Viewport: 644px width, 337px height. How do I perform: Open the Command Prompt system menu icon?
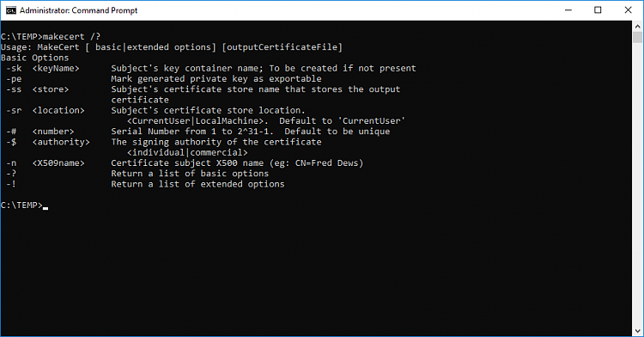11,10
